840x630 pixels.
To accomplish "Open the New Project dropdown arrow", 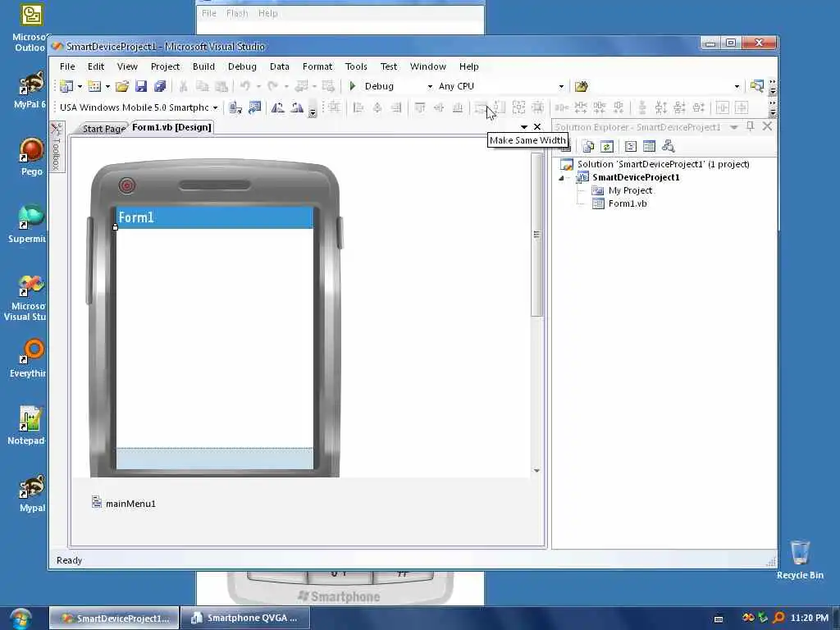I will [x=80, y=86].
